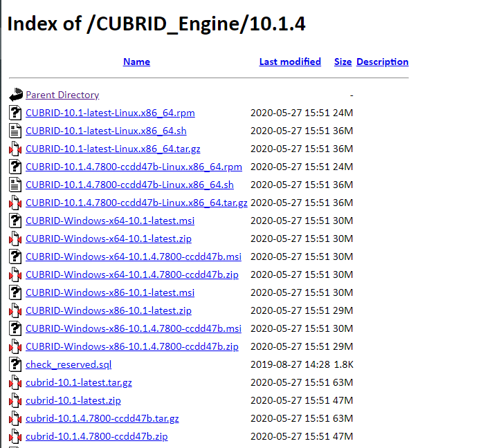The image size is (492, 448).
Task: Click the archive icon beside CUBRID-Windows-x64-10.1-latest.zip
Action: point(15,239)
